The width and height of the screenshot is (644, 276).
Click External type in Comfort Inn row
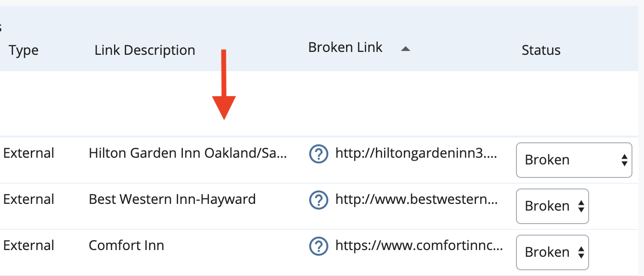pyautogui.click(x=28, y=245)
